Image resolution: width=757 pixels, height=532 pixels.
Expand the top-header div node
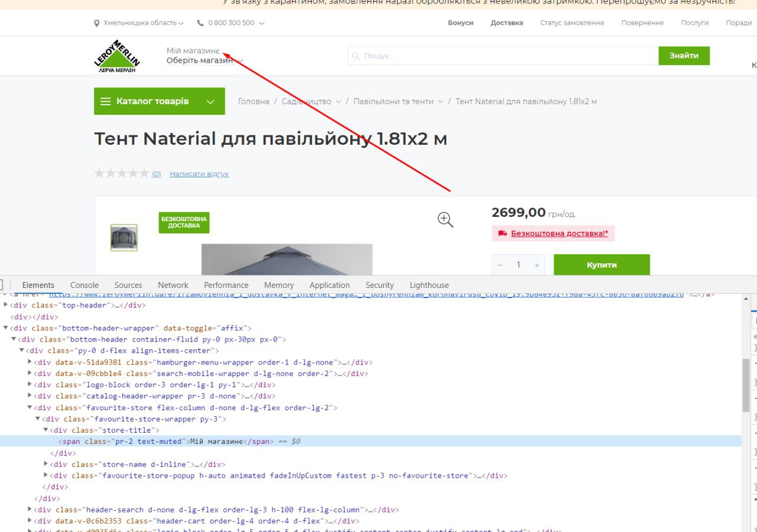tap(6, 306)
